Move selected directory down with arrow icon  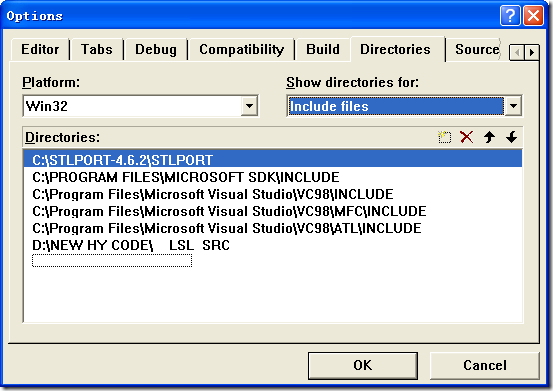(x=511, y=137)
